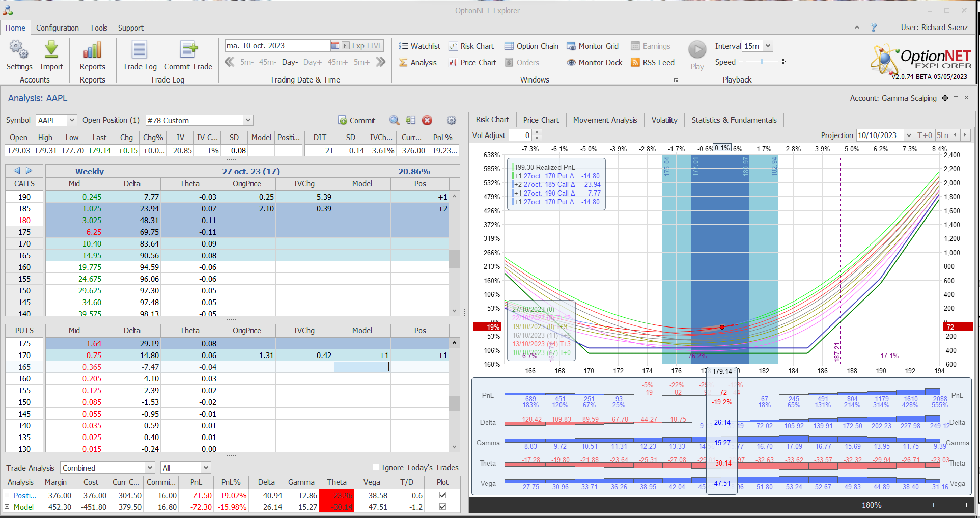Image resolution: width=980 pixels, height=518 pixels.
Task: Step forward 45 minutes with 45m+
Action: [x=338, y=62]
